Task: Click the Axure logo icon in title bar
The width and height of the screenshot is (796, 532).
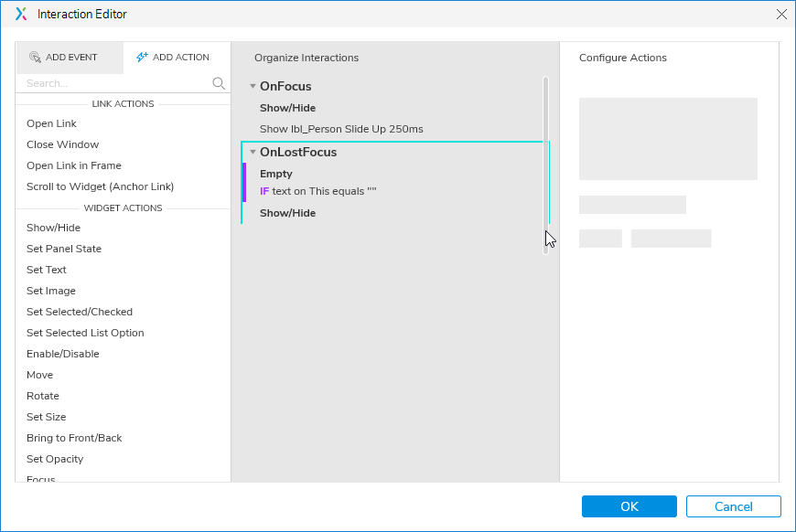Action: pos(21,14)
